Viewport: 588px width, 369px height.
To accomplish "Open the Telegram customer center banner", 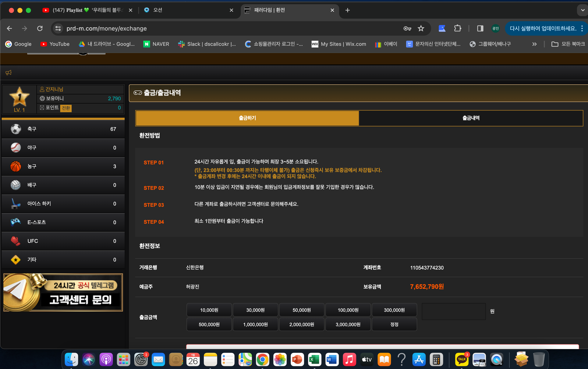I will tap(63, 292).
